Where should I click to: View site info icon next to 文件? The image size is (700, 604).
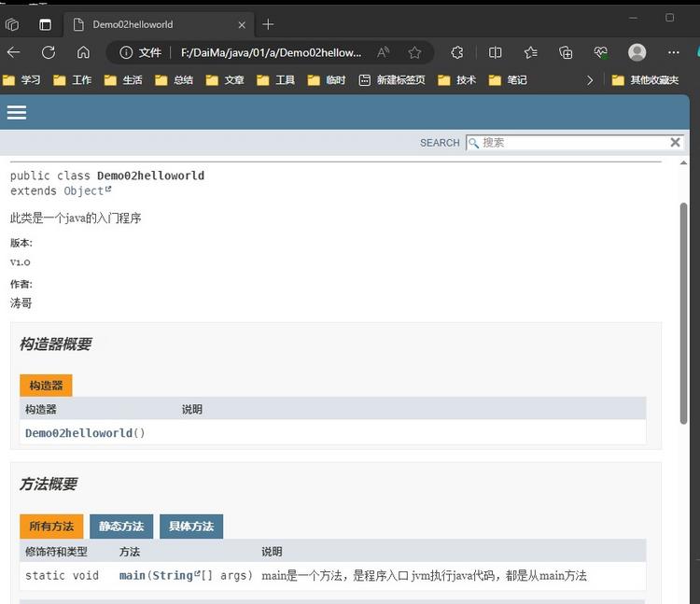click(x=126, y=52)
